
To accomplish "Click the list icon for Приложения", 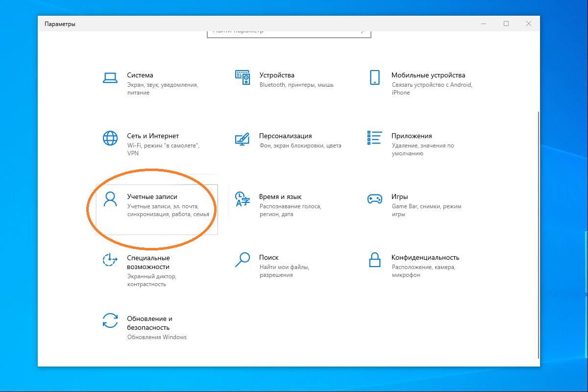I will click(375, 138).
